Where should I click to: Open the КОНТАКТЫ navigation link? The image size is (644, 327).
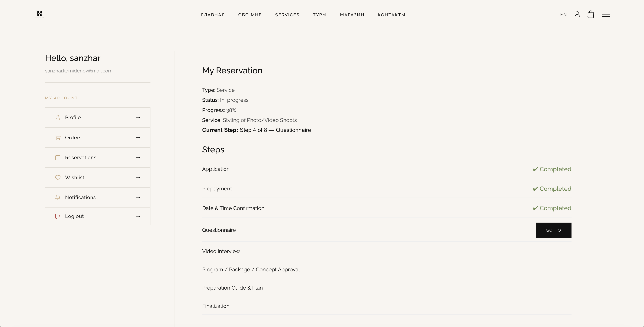(391, 15)
